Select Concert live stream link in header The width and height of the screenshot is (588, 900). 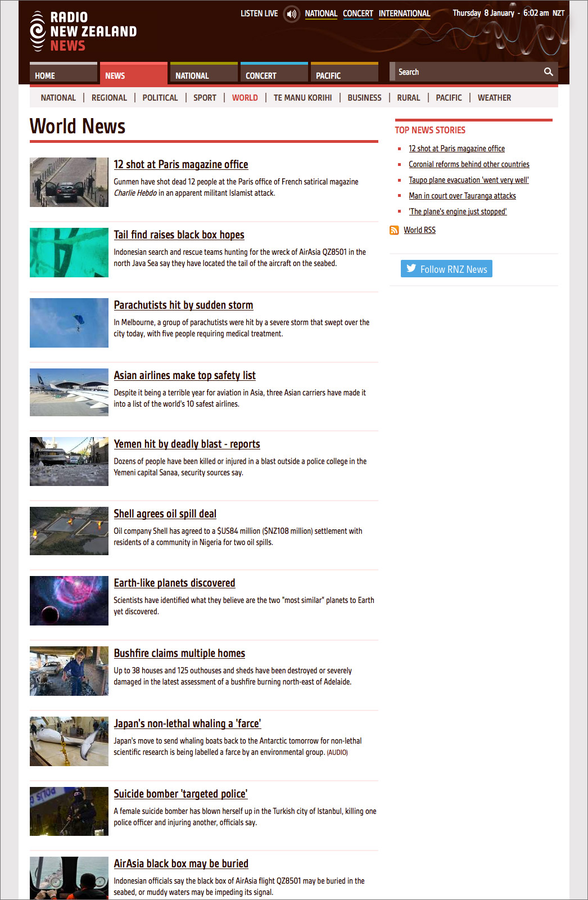tap(358, 13)
